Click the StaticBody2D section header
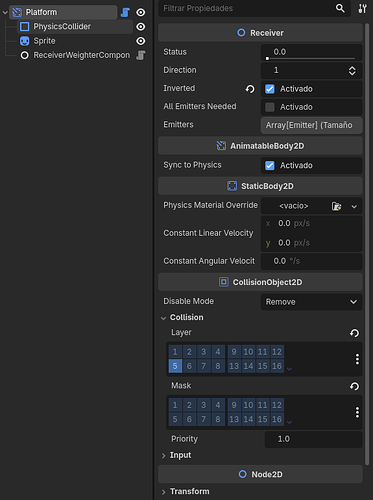Viewport: 373px width, 500px height. coord(260,186)
